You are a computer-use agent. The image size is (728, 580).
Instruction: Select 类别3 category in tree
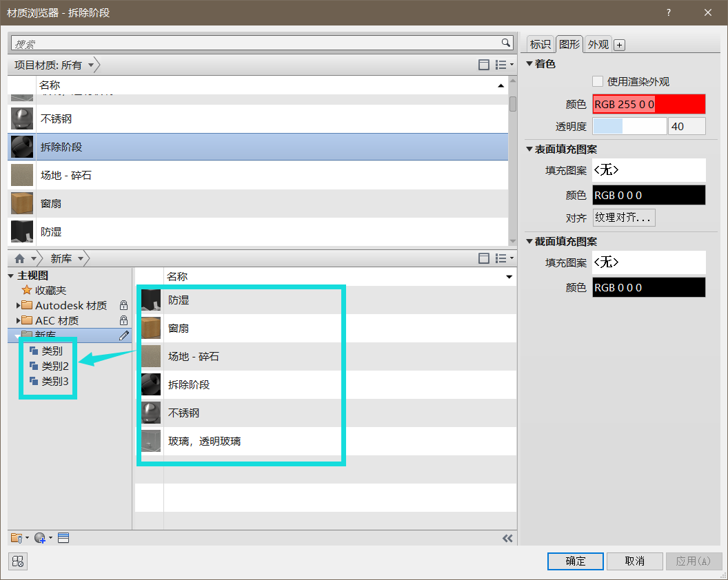pos(49,382)
